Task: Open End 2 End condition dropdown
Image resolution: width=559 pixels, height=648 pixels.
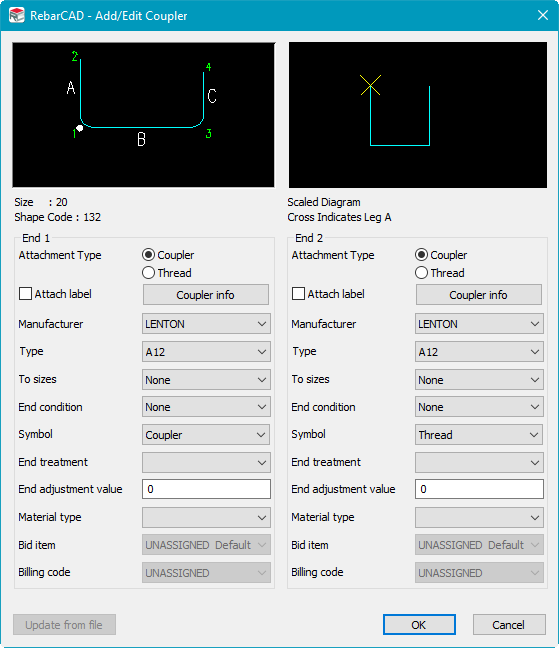Action: [479, 407]
